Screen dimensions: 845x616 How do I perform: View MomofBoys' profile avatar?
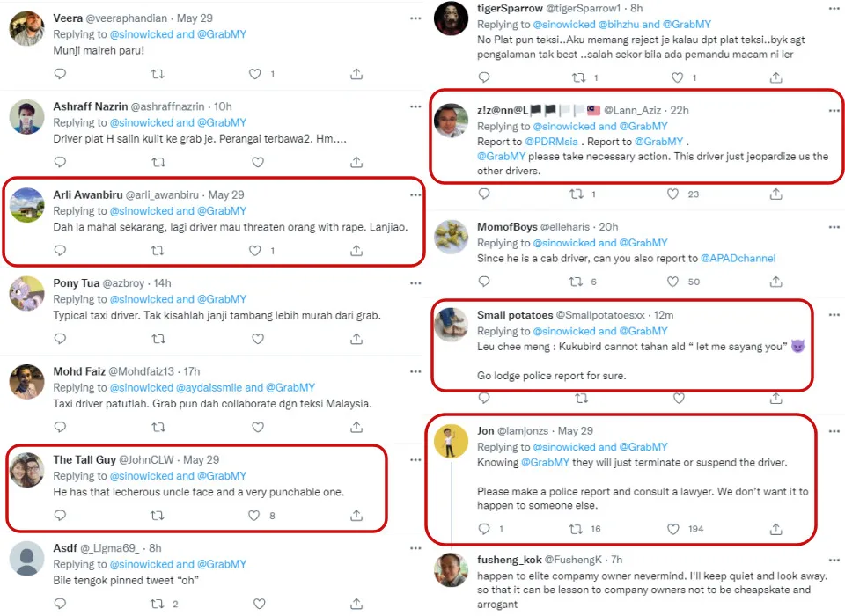coord(451,237)
